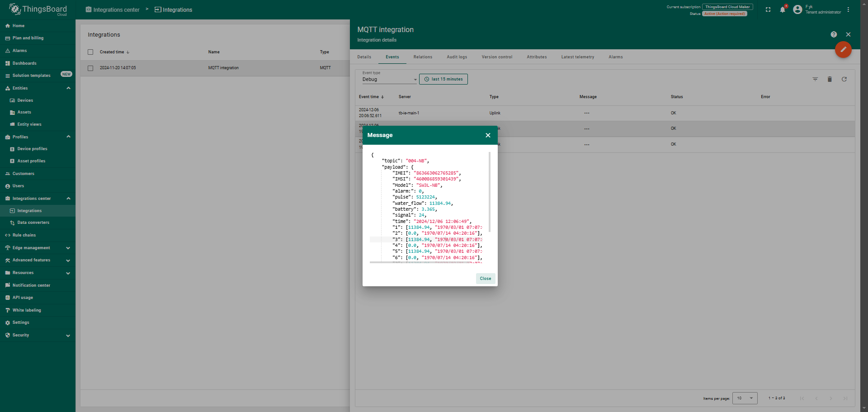Close the MQTT integration details panel
Image resolution: width=868 pixels, height=412 pixels.
[848, 34]
